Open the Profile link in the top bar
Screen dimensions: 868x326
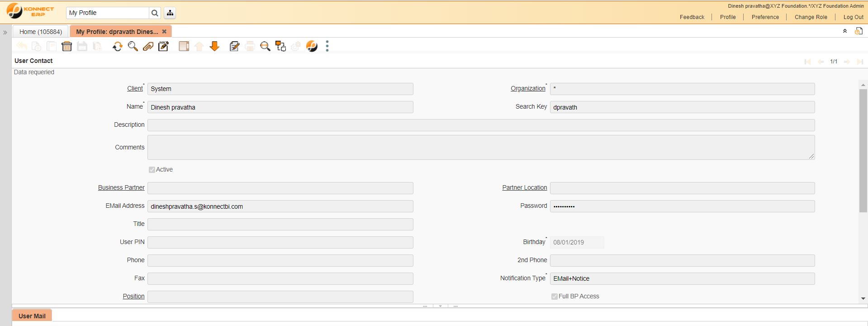click(728, 17)
